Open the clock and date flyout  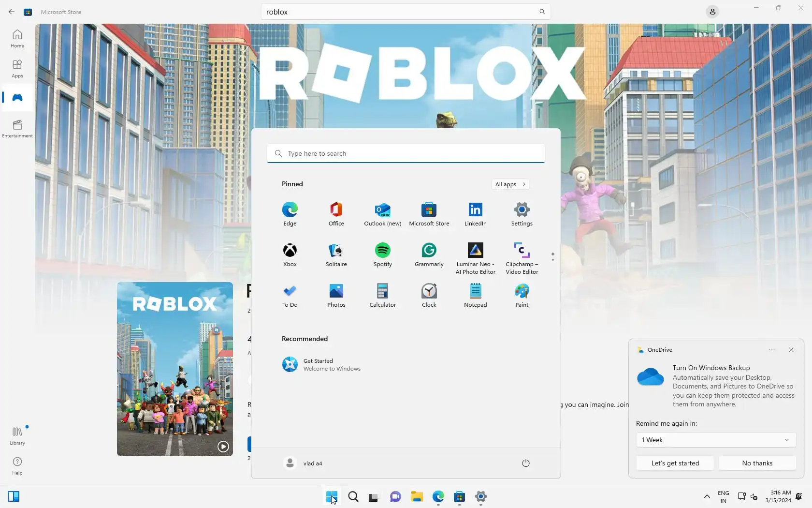click(x=778, y=496)
